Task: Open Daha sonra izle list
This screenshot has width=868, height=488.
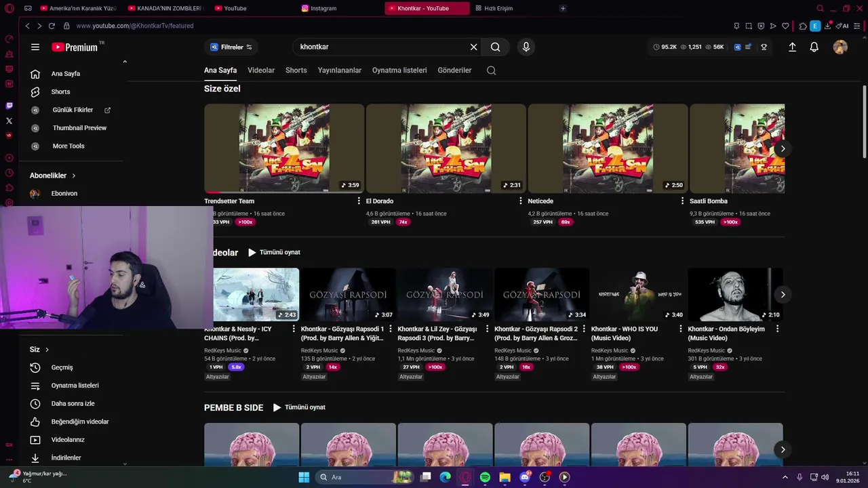Action: click(x=71, y=404)
